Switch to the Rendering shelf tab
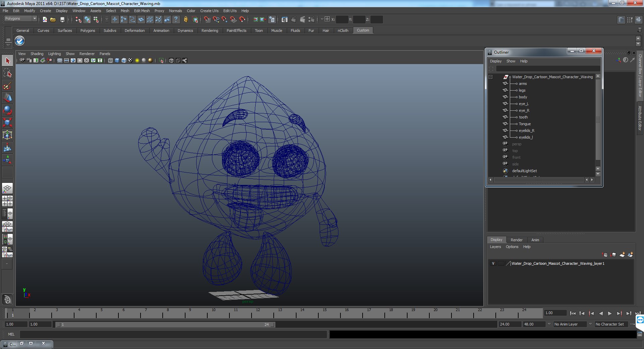The width and height of the screenshot is (644, 349). [210, 31]
